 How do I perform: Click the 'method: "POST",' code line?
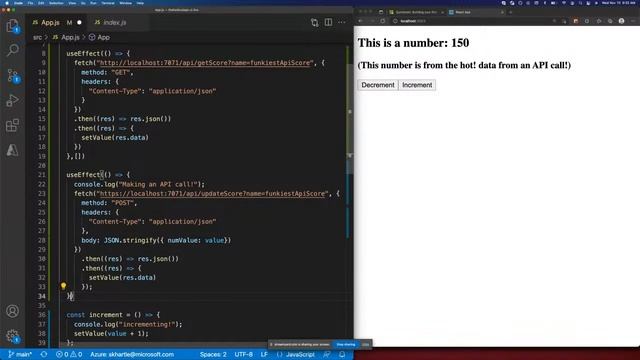(109, 203)
